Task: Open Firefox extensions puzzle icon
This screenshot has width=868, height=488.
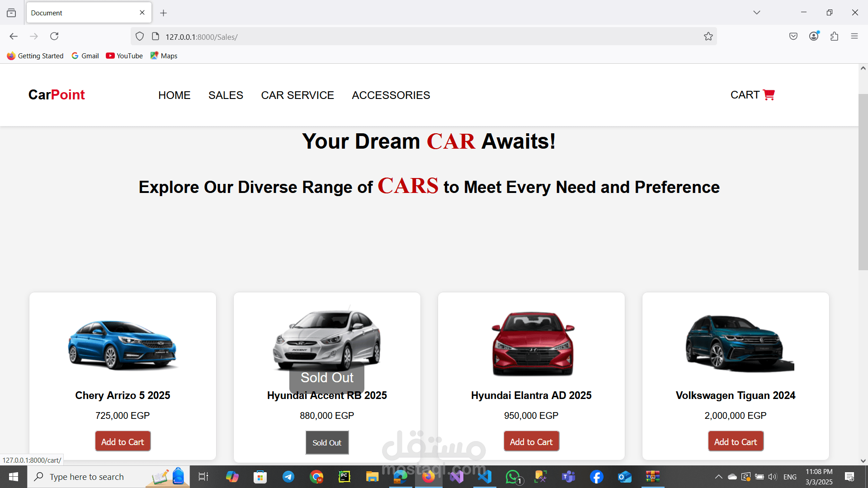Action: coord(834,36)
